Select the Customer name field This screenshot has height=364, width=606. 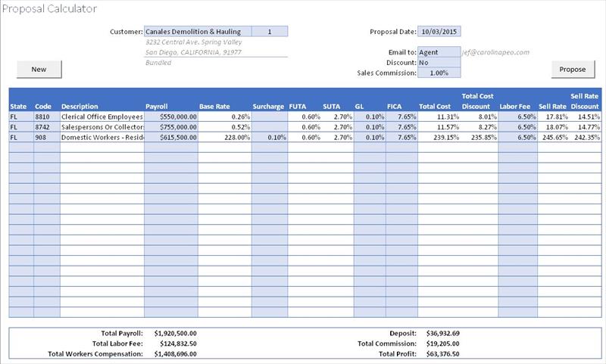(198, 31)
